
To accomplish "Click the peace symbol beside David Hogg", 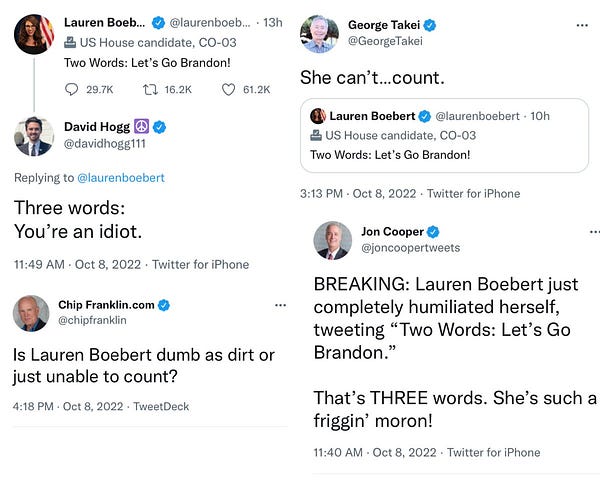I will coord(141,127).
